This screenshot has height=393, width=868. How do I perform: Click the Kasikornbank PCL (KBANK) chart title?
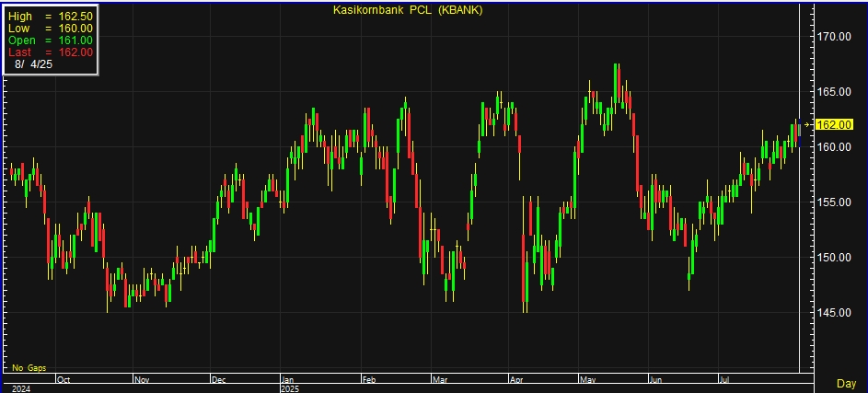[x=408, y=10]
